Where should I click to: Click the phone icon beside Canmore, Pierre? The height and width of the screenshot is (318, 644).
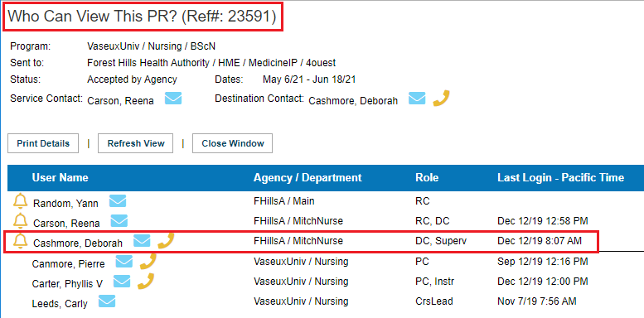point(148,261)
